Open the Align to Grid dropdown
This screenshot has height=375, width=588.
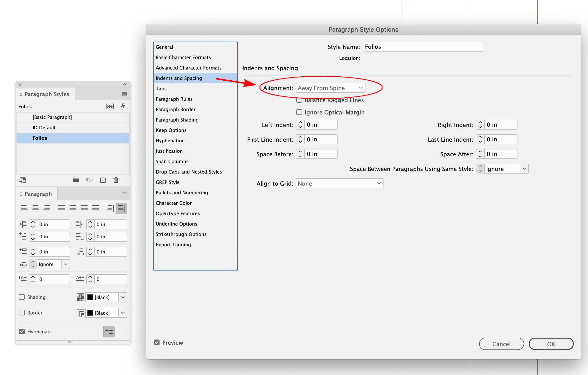pos(339,183)
